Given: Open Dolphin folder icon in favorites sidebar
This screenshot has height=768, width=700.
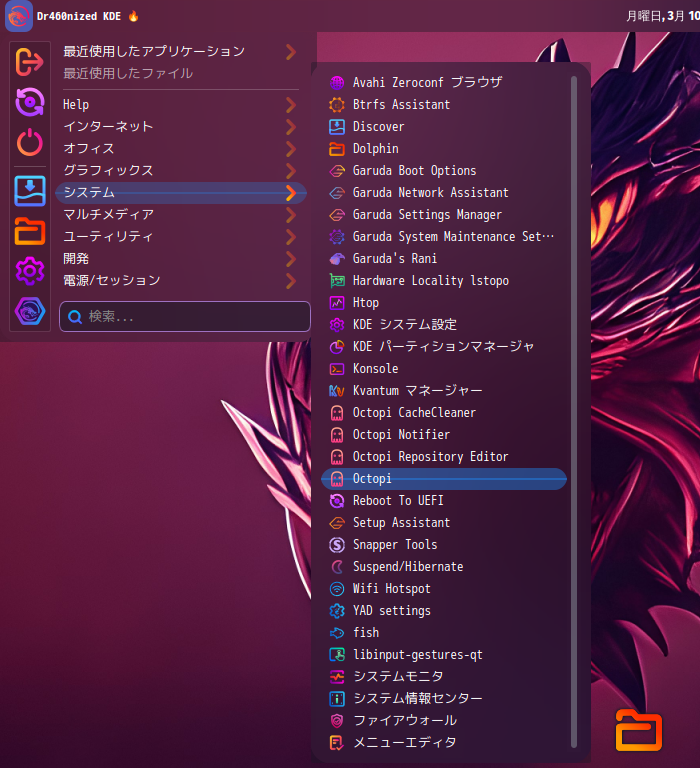Looking at the screenshot, I should (30, 231).
